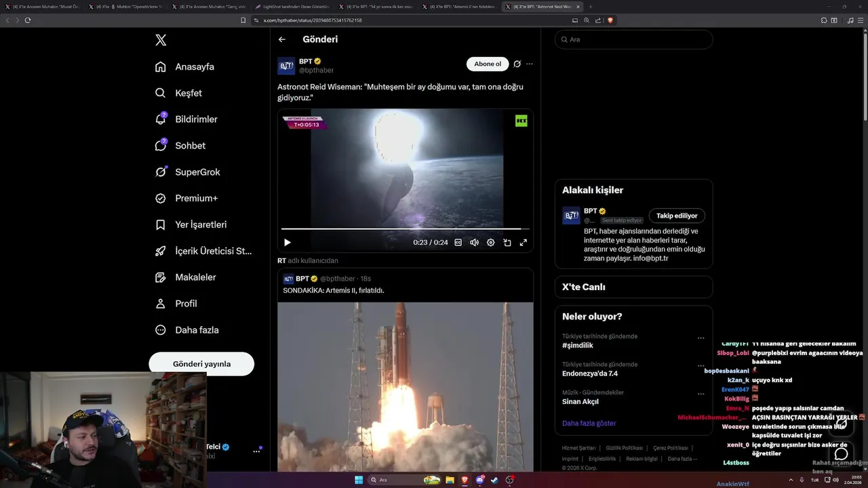Image resolution: width=868 pixels, height=488 pixels.
Task: Open Makaleler articles
Action: [x=186, y=277]
